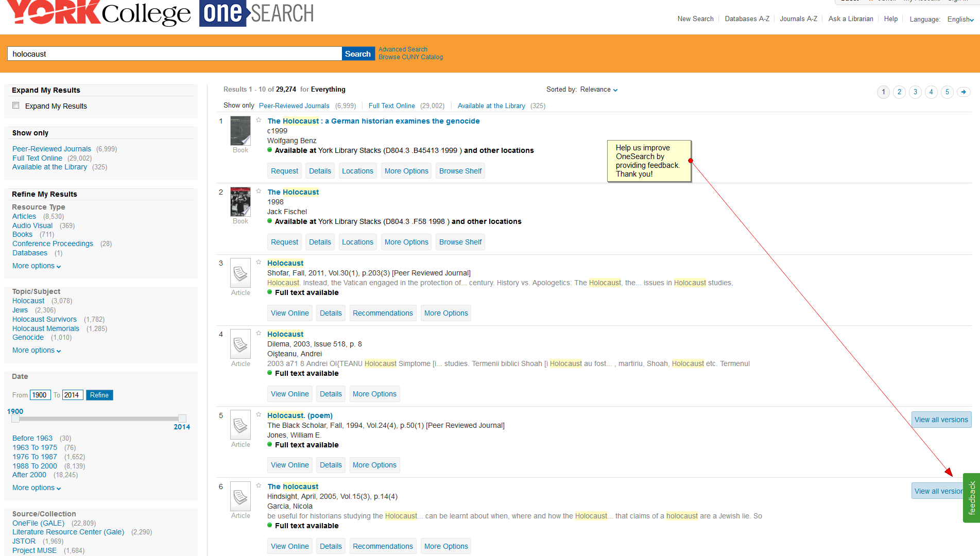The width and height of the screenshot is (980, 556).
Task: Expand More options under Topic/Subject
Action: point(37,351)
